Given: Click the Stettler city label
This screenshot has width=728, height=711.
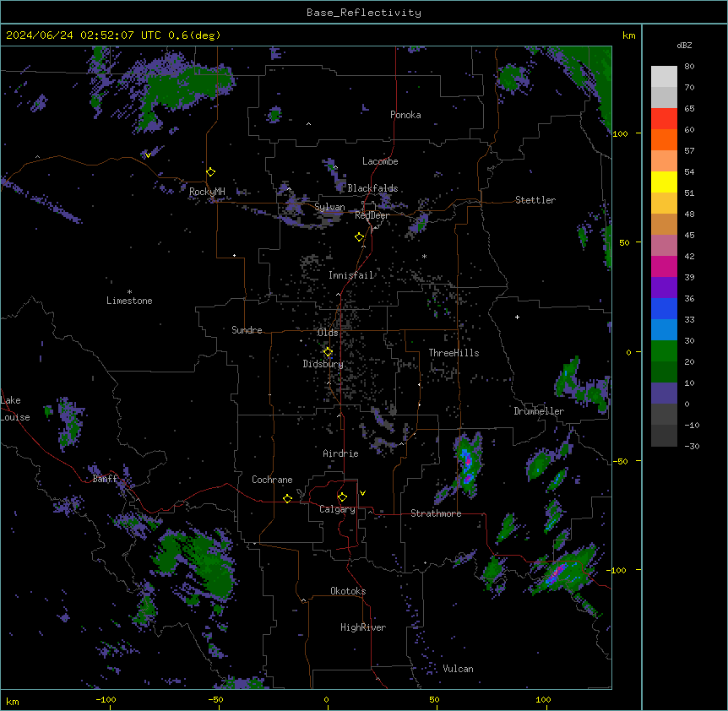Looking at the screenshot, I should [535, 200].
